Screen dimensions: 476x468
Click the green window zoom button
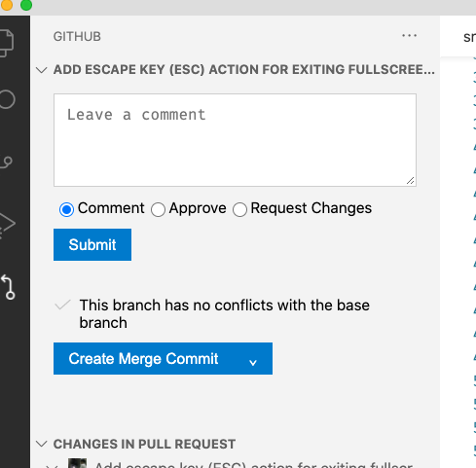tap(26, 5)
